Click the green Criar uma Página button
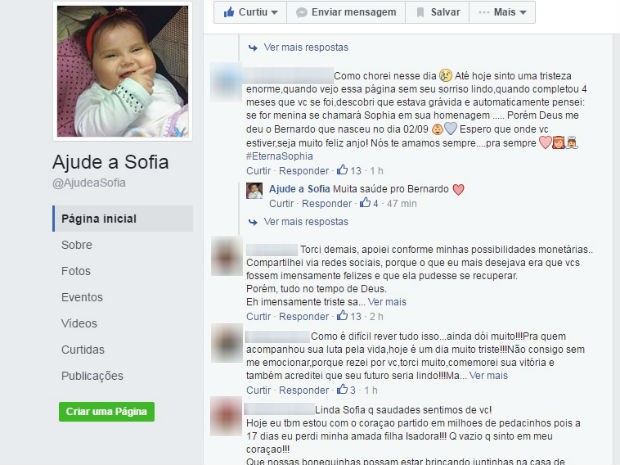 [x=106, y=412]
